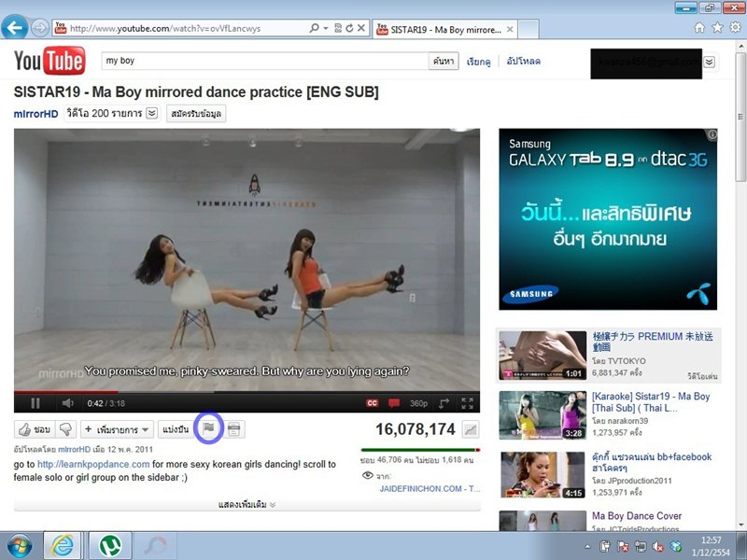Expand the 200 videos dropdown
Screen dimensions: 747x560
[x=152, y=113]
